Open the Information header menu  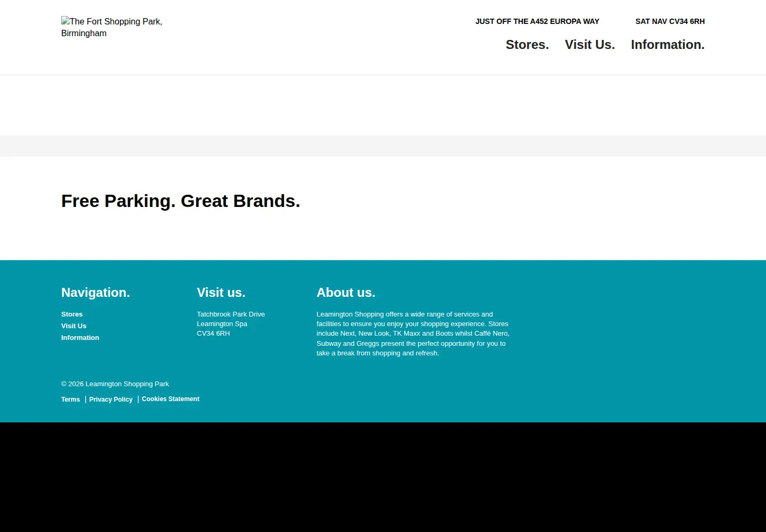tap(668, 45)
